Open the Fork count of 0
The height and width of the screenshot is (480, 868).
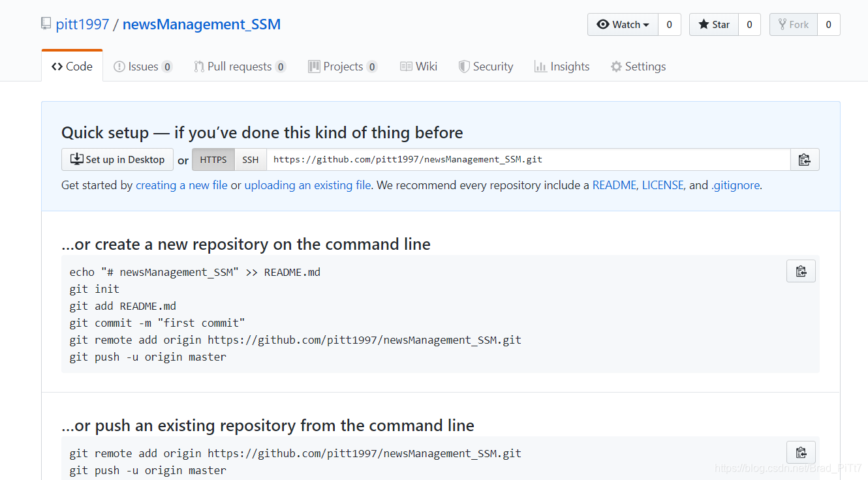point(829,25)
